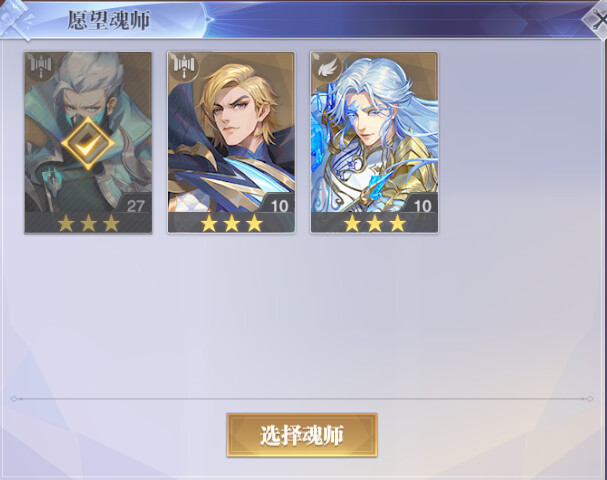Click the star row under the blue-haired character

(x=375, y=223)
